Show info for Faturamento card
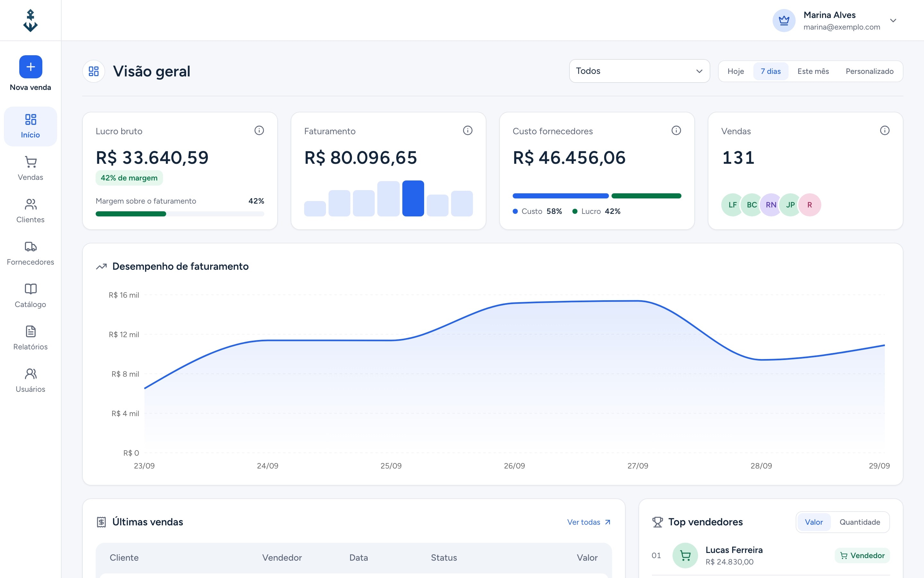924x578 pixels. click(468, 131)
